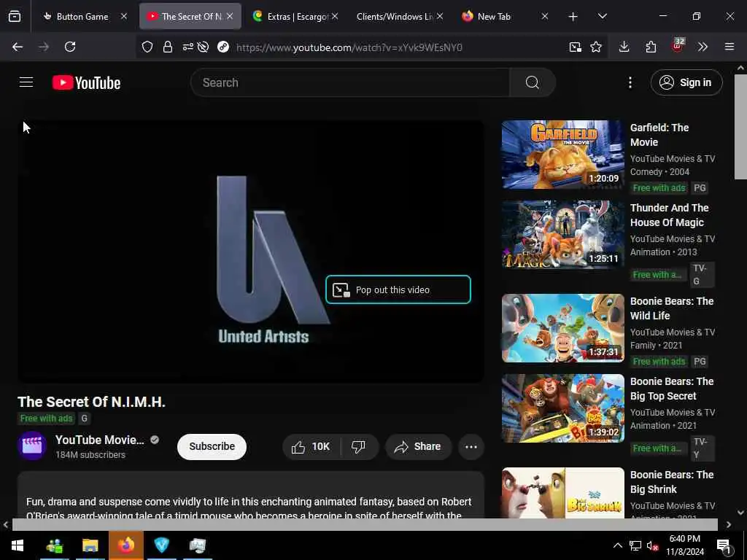Sign in to YouTube

686,82
